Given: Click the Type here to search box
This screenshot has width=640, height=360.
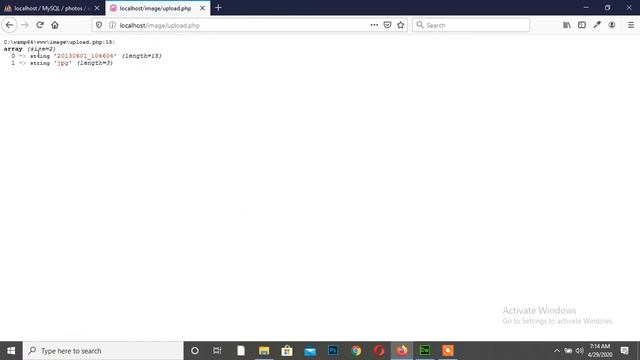Looking at the screenshot, I should click(x=103, y=351).
